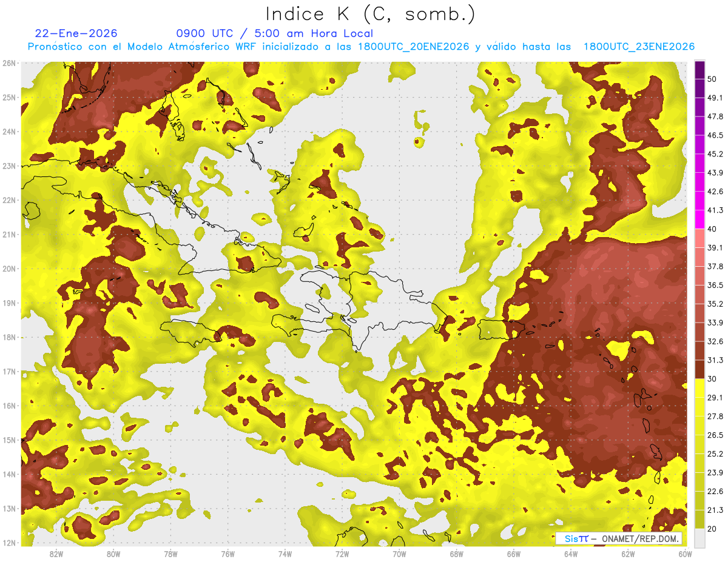
Task: Click the 82W longitude label
Action: [56, 554]
